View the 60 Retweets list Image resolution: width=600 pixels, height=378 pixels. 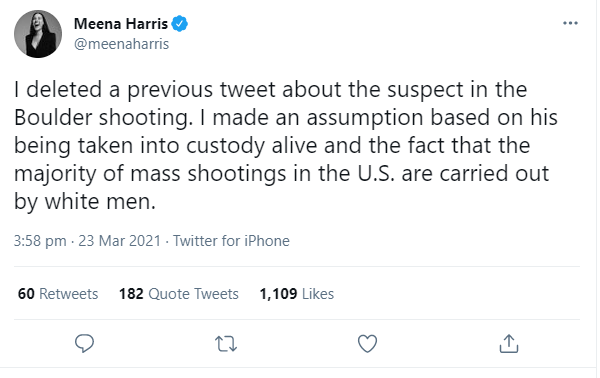[58, 294]
